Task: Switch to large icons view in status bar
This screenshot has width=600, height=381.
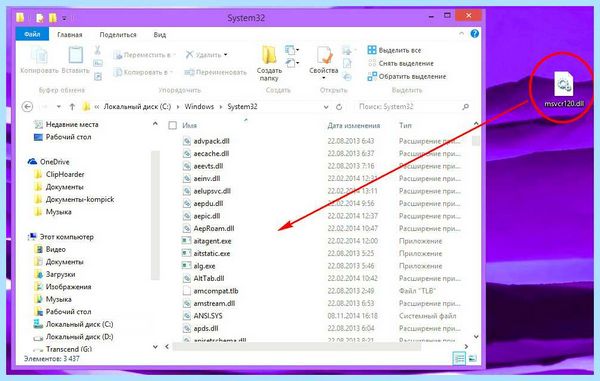Action: point(473,358)
